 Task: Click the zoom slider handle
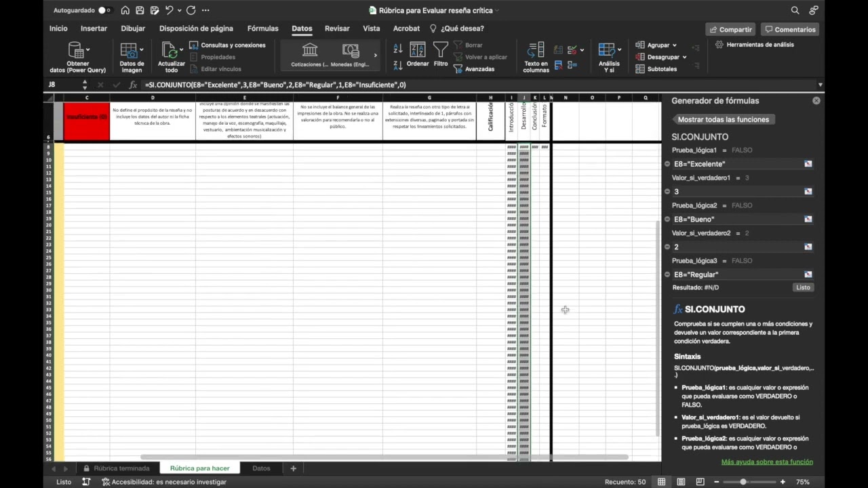pos(743,482)
